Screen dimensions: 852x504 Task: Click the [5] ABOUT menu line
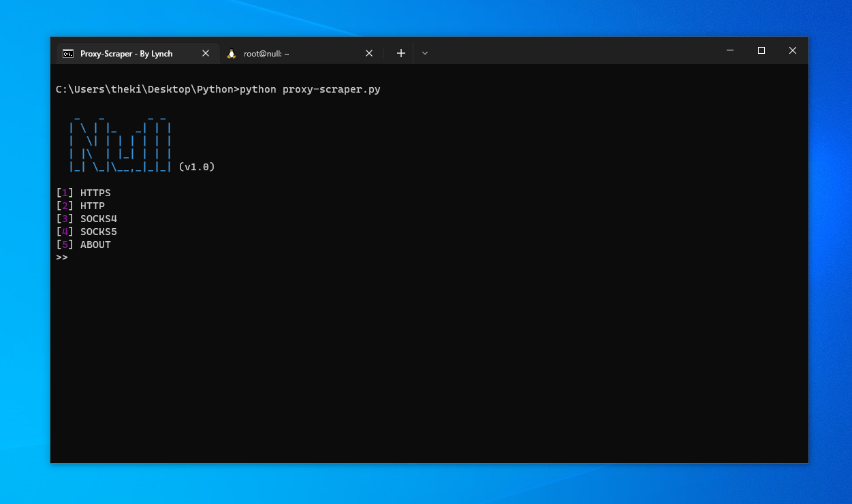[x=83, y=245]
